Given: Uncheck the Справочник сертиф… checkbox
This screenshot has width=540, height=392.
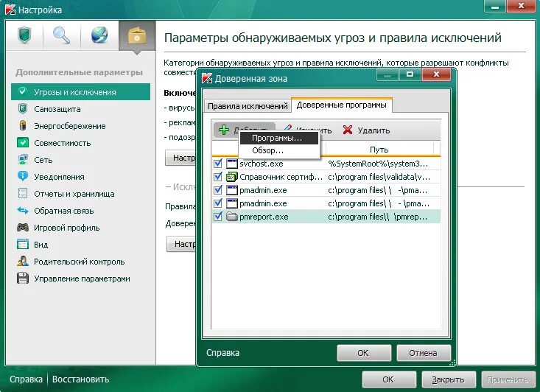Looking at the screenshot, I should pos(218,177).
